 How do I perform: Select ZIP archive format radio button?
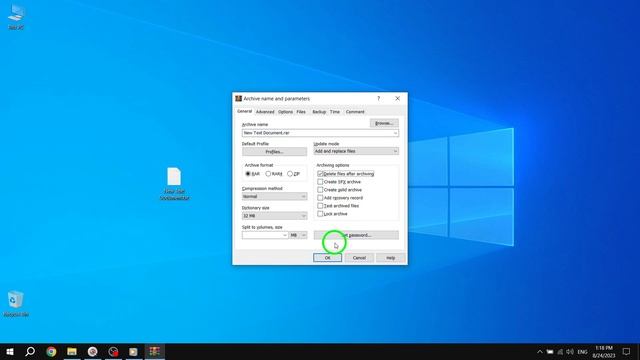[x=290, y=174]
